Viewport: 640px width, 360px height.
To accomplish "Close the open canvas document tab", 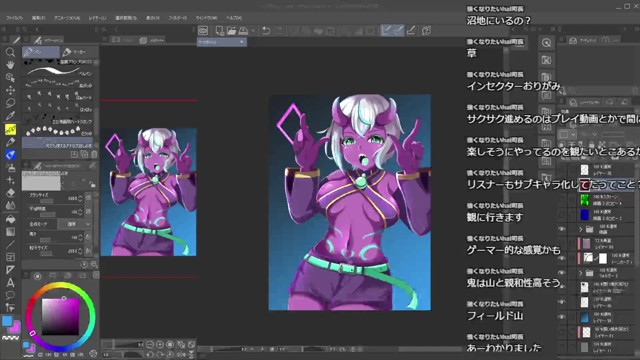I will [242, 42].
